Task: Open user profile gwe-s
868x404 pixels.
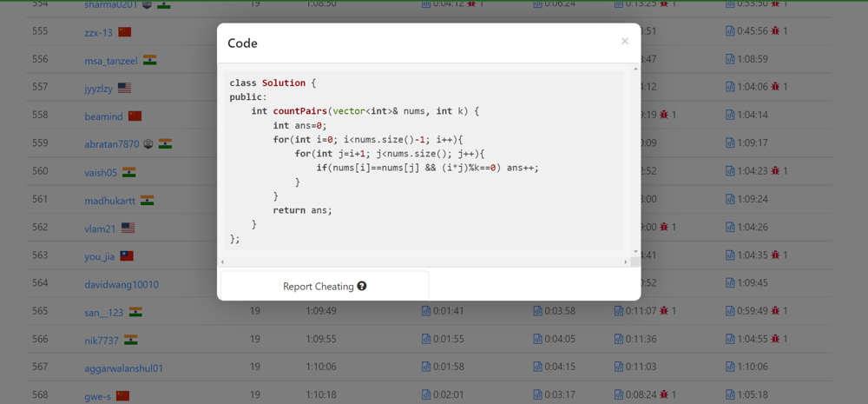Action: pos(98,395)
